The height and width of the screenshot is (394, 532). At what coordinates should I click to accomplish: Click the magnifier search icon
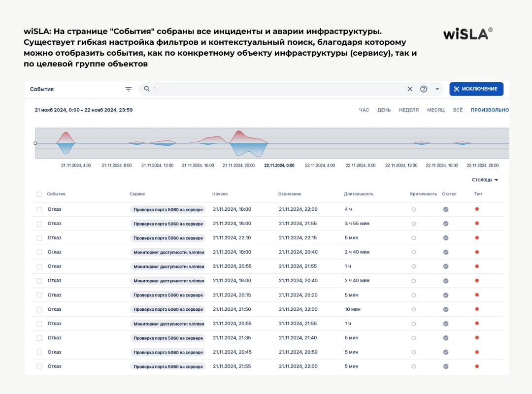click(x=147, y=89)
